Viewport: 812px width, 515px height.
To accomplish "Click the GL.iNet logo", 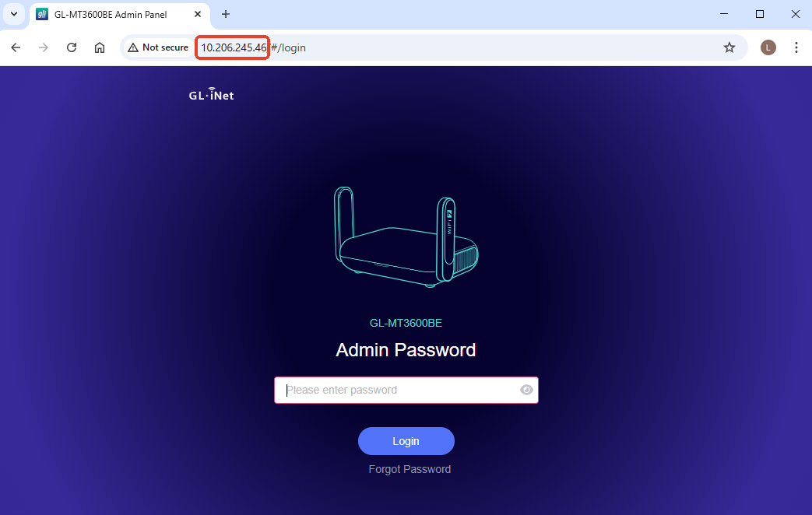I will point(210,95).
